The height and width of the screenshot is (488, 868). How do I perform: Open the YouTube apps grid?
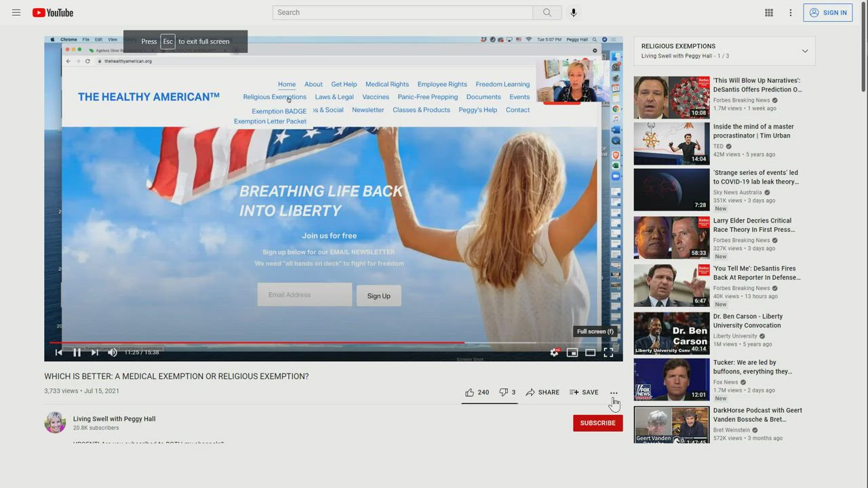point(769,12)
